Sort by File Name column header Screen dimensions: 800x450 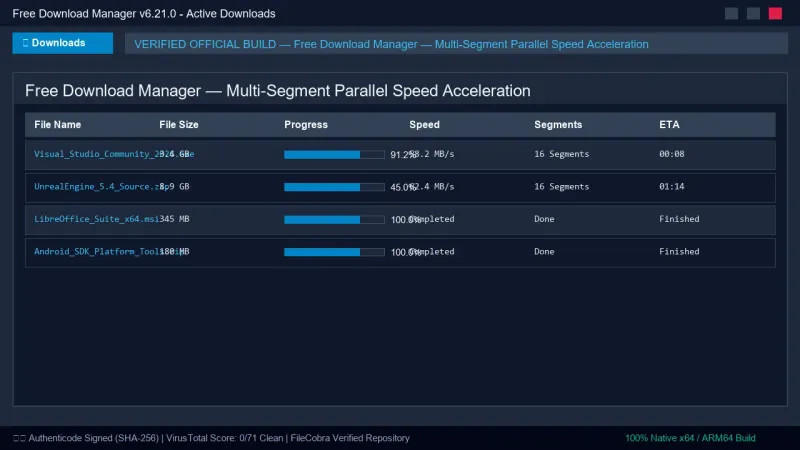click(58, 124)
